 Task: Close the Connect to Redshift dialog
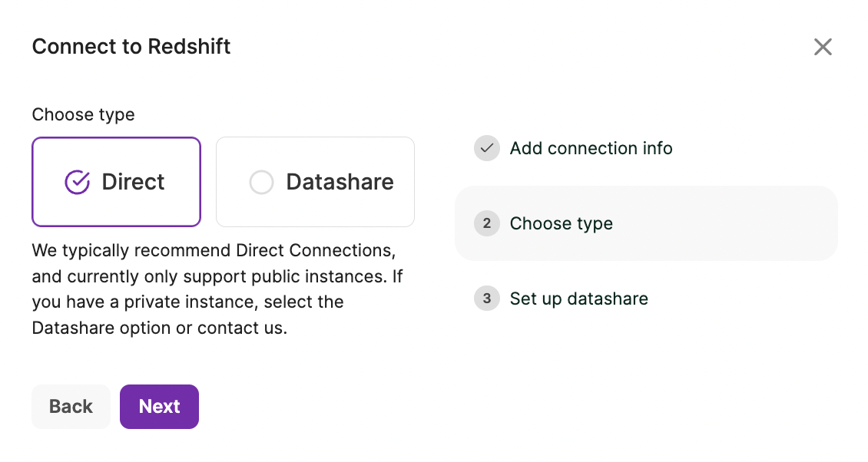click(823, 48)
